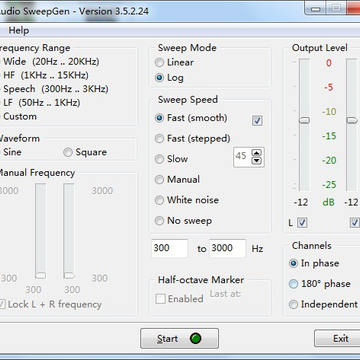Click the start frequency field showing 300
Screen dimensions: 360x360
click(x=170, y=248)
